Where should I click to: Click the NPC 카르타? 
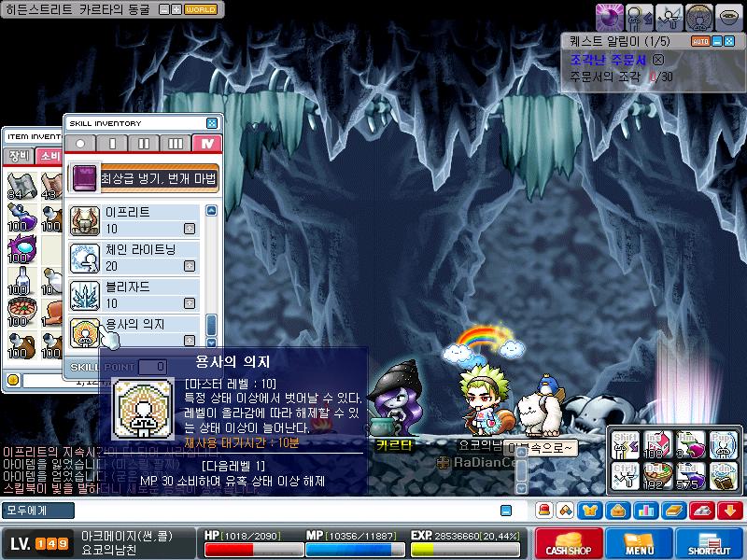click(394, 399)
